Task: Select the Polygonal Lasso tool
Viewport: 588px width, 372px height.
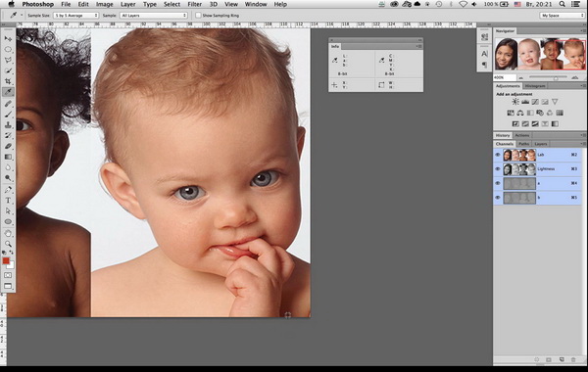Action: click(8, 60)
